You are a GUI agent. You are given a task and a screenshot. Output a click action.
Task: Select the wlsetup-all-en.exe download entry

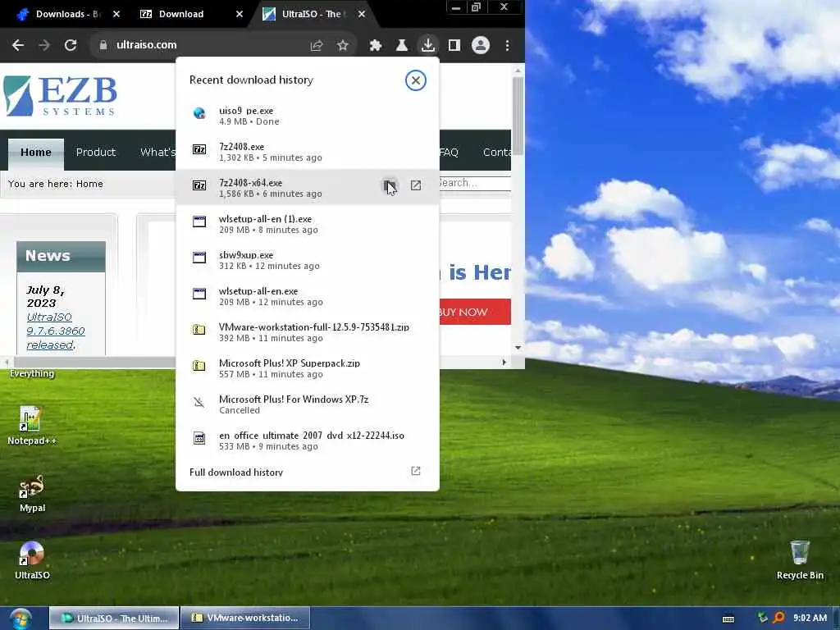pos(308,296)
